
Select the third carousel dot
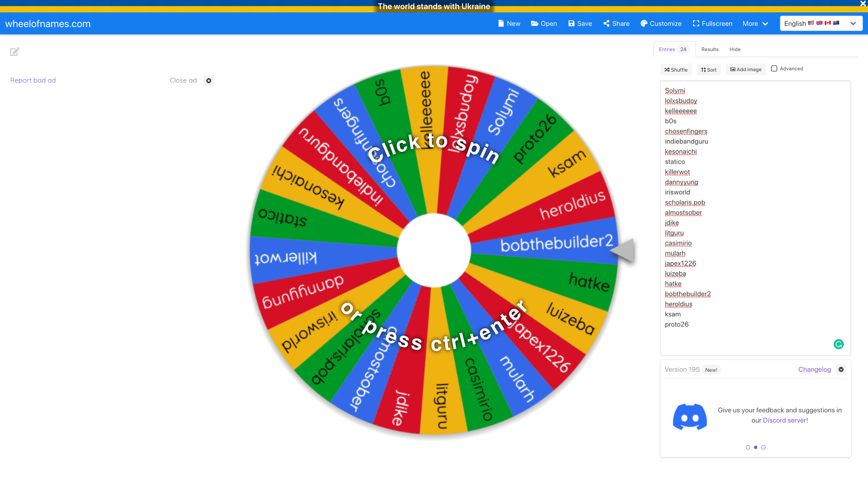(763, 447)
